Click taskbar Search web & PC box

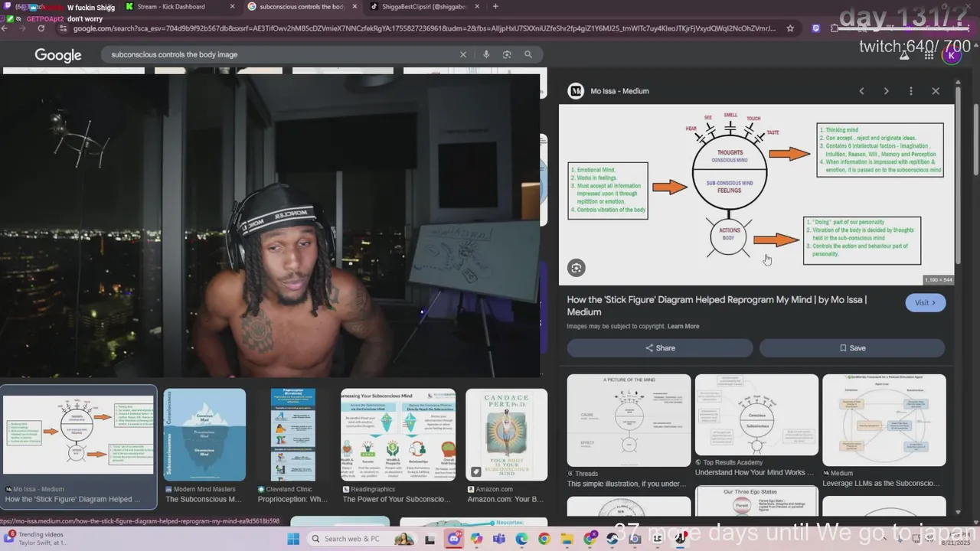point(361,539)
